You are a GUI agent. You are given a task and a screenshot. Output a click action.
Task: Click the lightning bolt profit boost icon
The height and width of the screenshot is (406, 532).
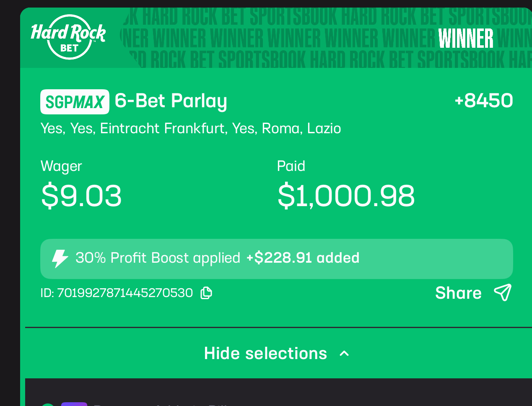point(60,259)
